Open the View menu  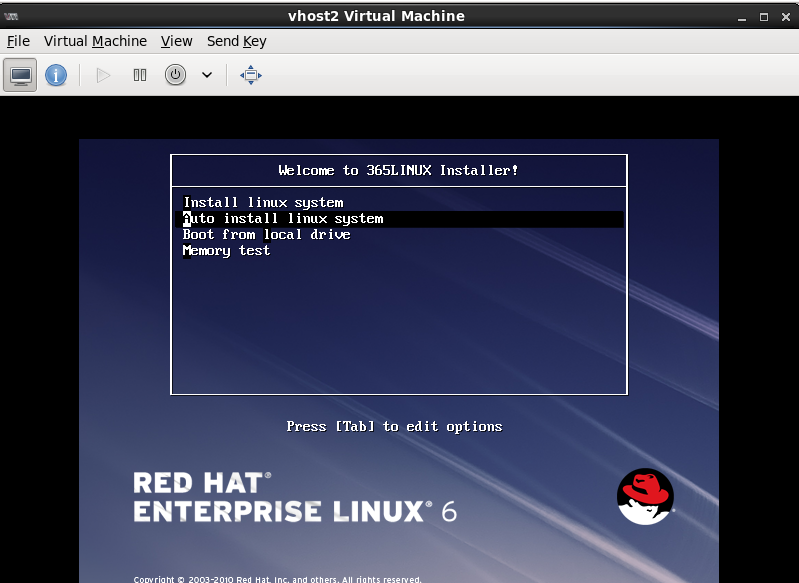[x=176, y=41]
